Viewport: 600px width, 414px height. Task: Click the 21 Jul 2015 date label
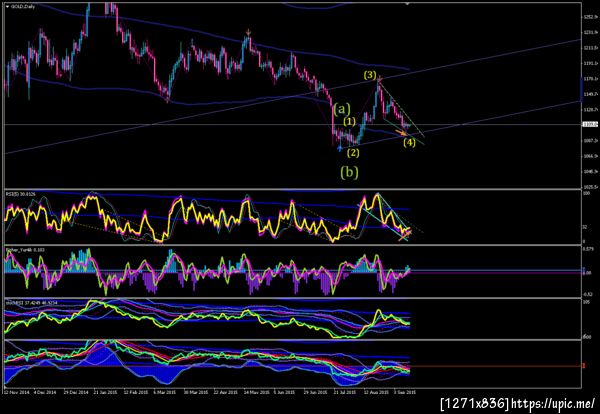pyautogui.click(x=344, y=392)
